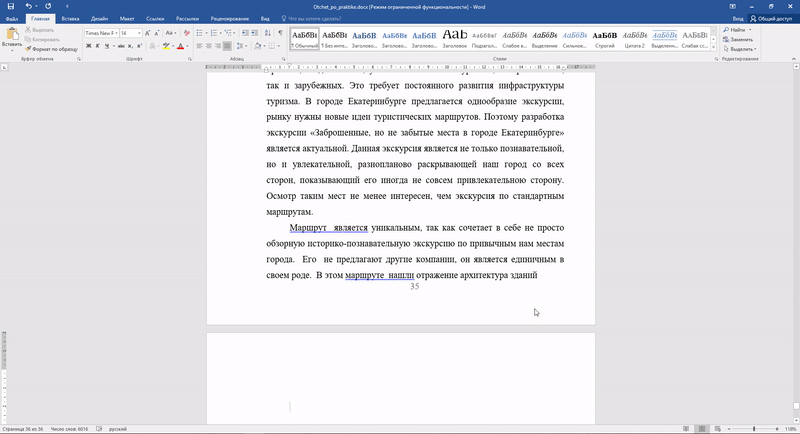The image size is (800, 434).
Task: Switch to the Ссылки tab
Action: point(155,19)
